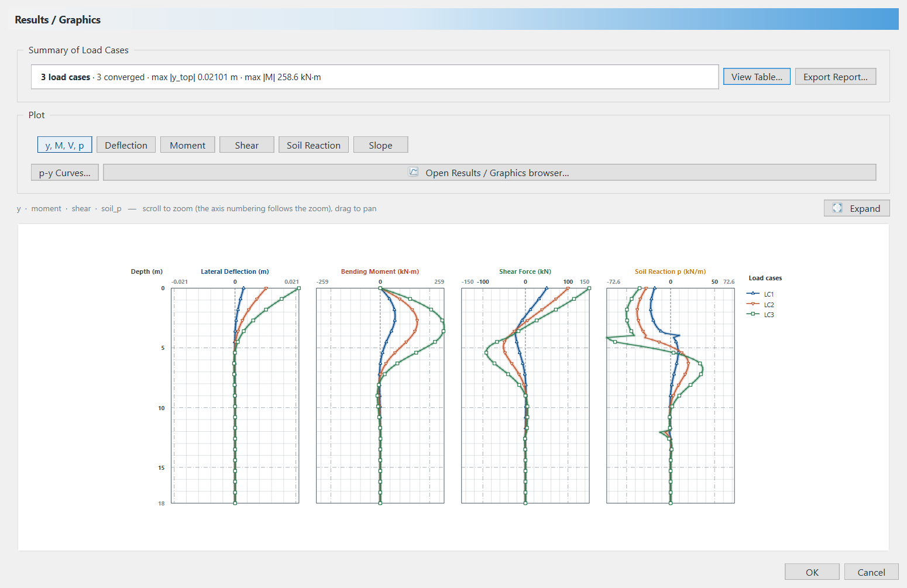
Task: Click the LC3 legend label text
Action: point(769,315)
